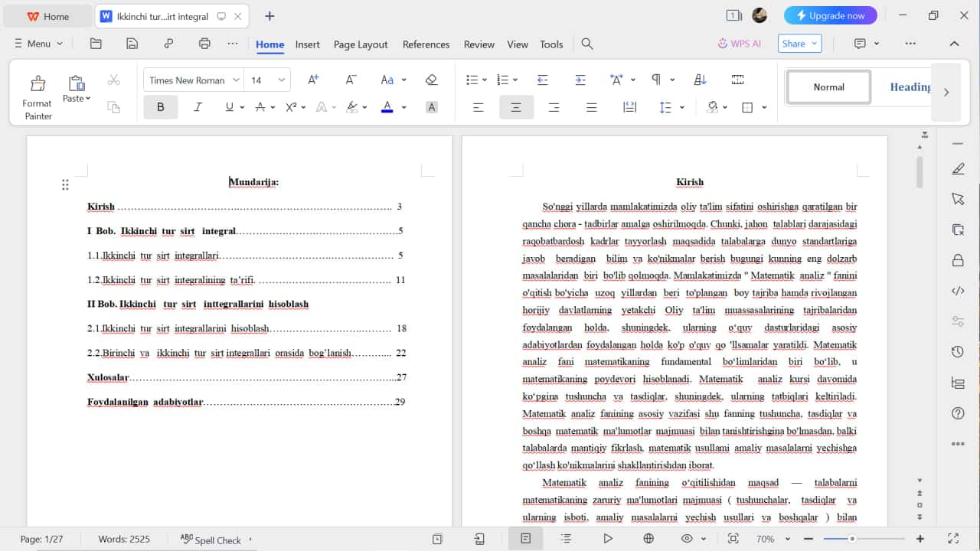Open the Menu button
Screen dimensions: 980x551
pyautogui.click(x=38, y=44)
